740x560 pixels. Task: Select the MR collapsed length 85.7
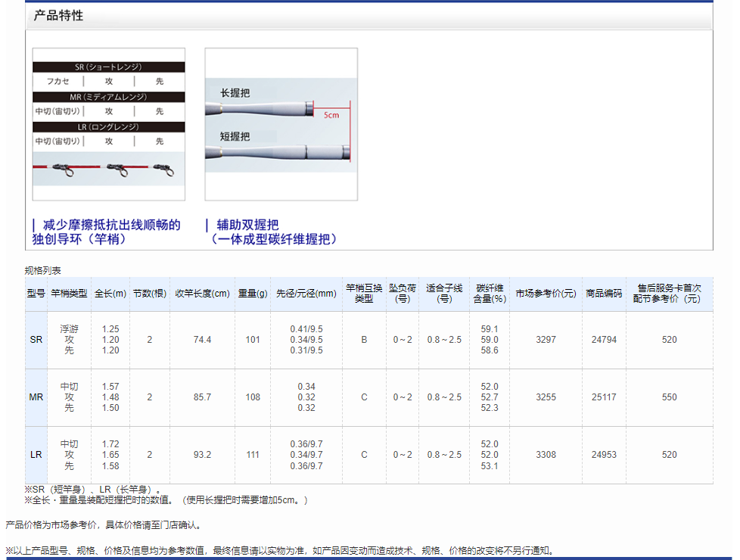click(x=203, y=397)
